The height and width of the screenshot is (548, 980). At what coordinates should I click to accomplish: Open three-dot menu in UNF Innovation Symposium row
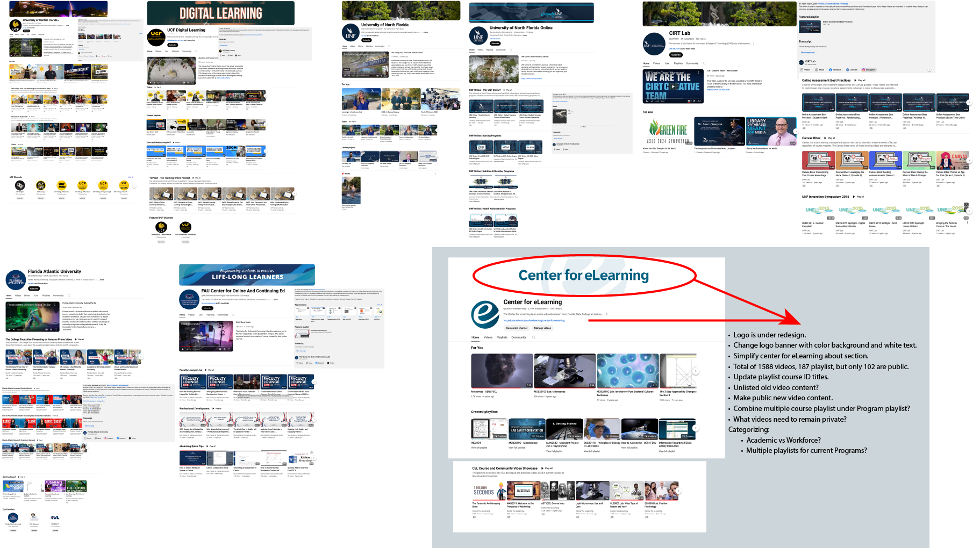(x=967, y=222)
